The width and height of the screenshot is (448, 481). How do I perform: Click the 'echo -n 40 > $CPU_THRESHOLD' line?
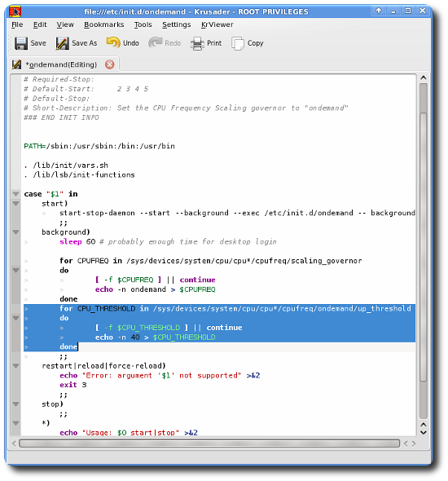tap(155, 338)
